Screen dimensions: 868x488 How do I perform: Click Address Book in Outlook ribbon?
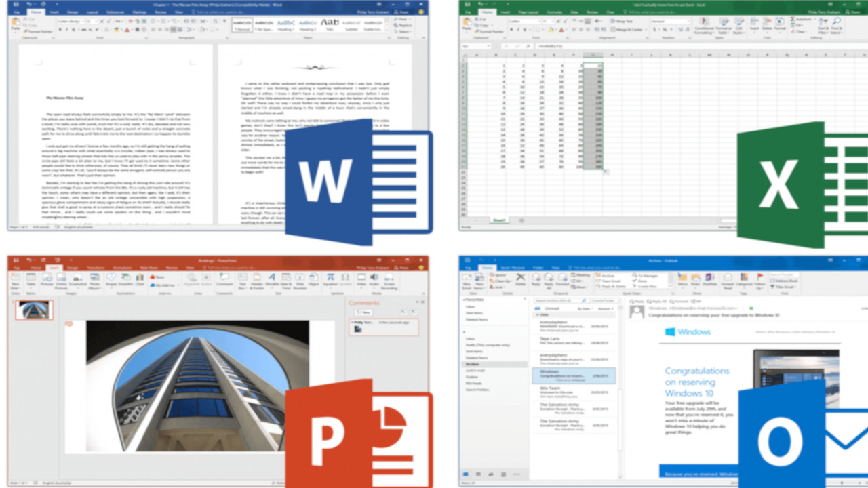coord(785,280)
